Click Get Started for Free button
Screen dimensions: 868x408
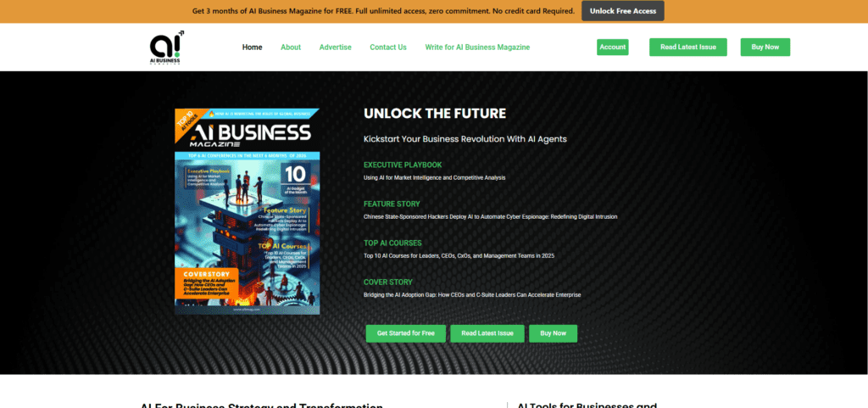406,333
